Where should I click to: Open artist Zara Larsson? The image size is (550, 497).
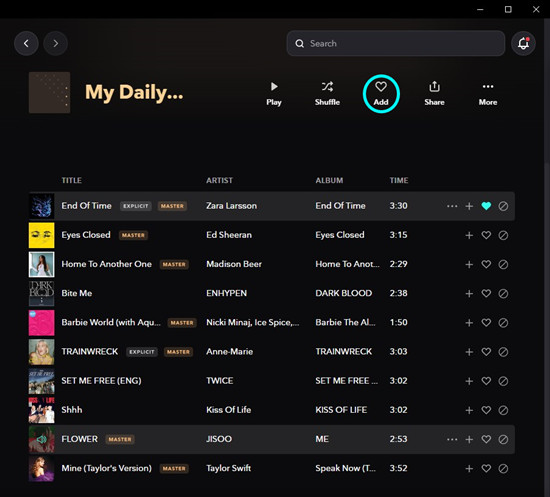click(232, 206)
